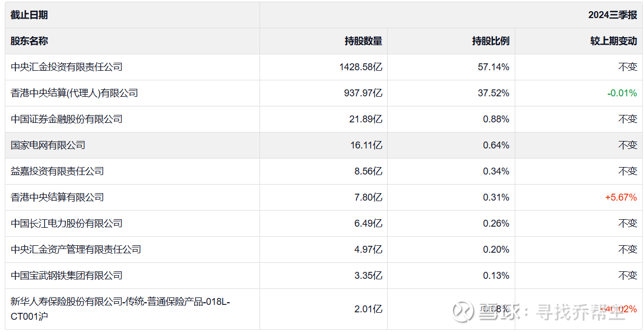This screenshot has height=332, width=644.
Task: Click the 持股数量 column header
Action: (x=363, y=41)
